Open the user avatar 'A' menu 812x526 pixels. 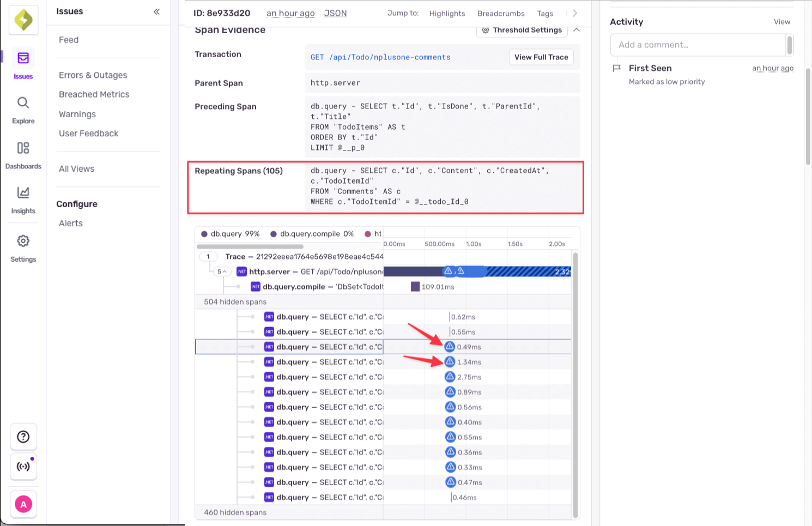click(x=23, y=505)
